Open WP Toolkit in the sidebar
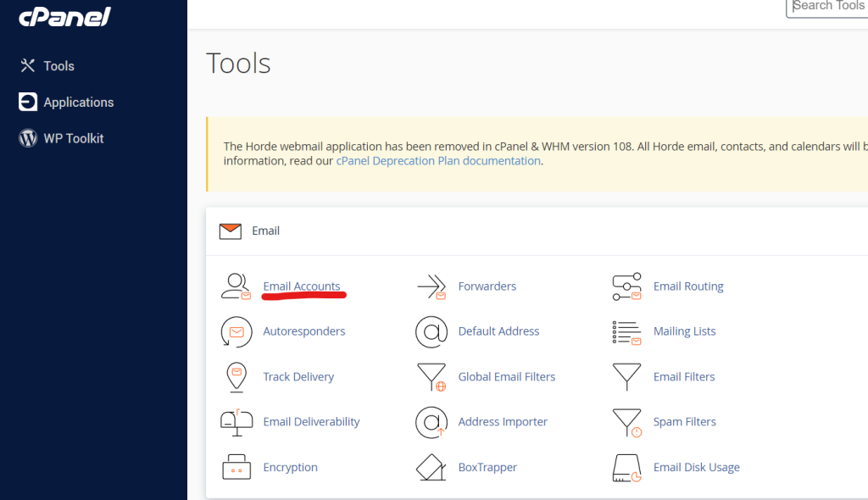 (x=74, y=138)
